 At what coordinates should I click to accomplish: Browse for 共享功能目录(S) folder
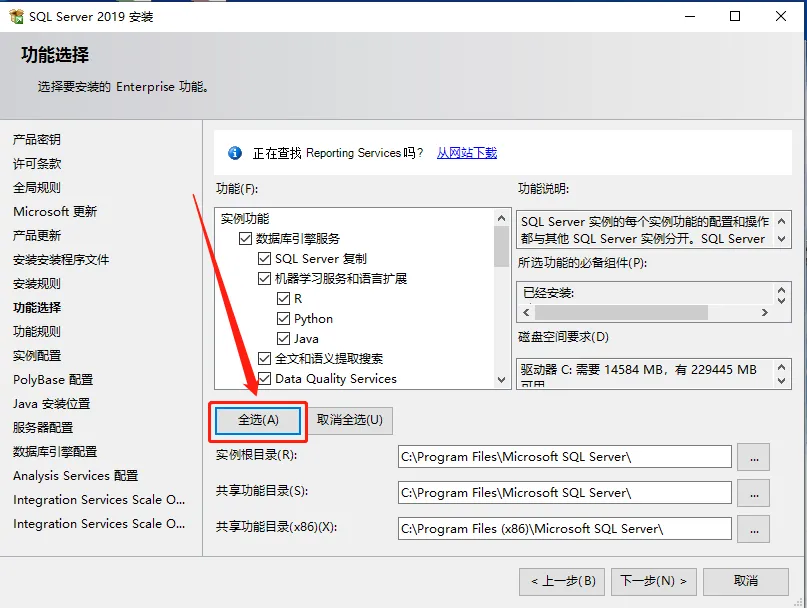753,493
